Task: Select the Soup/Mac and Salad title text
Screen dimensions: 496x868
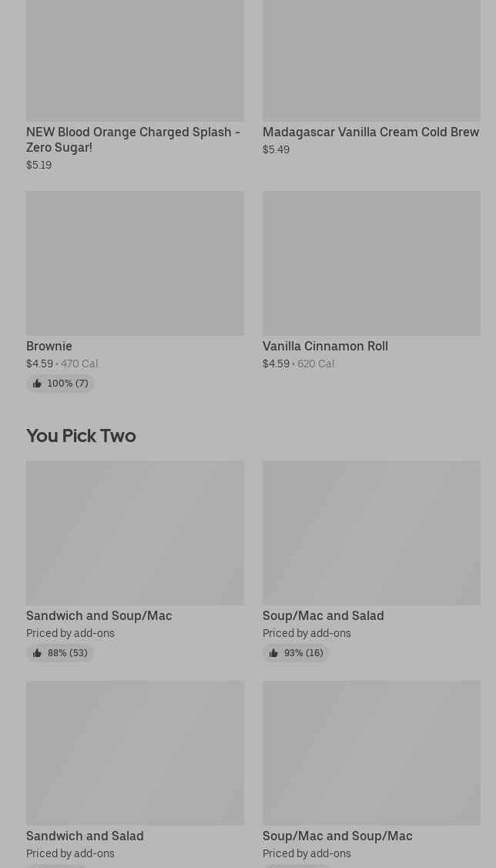Action: click(323, 615)
